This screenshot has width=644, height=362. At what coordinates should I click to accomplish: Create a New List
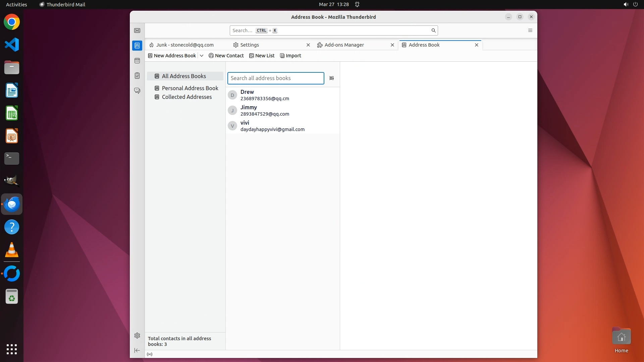pos(262,56)
